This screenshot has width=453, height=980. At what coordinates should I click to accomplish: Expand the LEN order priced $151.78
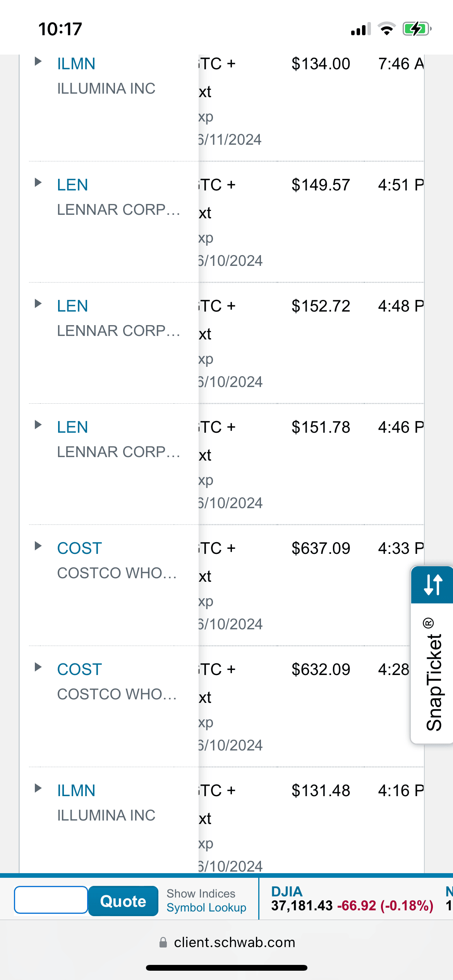pos(38,425)
